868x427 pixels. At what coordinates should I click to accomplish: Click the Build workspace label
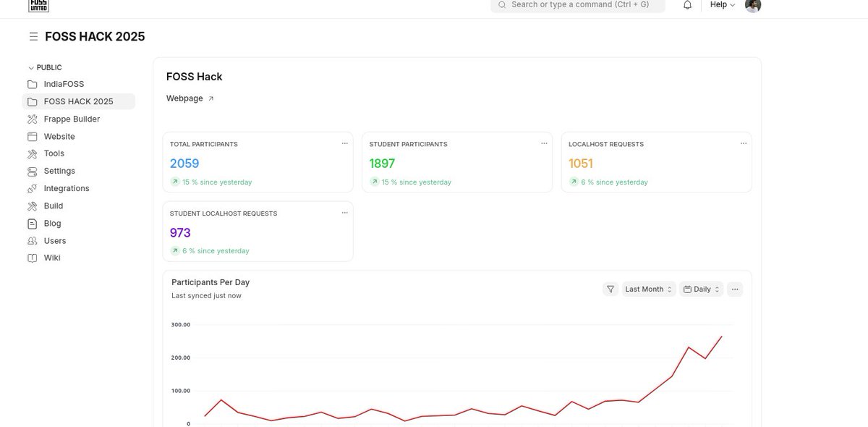tap(54, 206)
